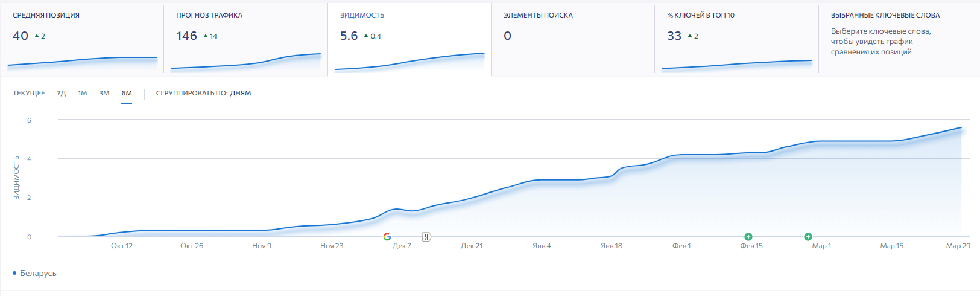Select the 3М period filter

[104, 93]
